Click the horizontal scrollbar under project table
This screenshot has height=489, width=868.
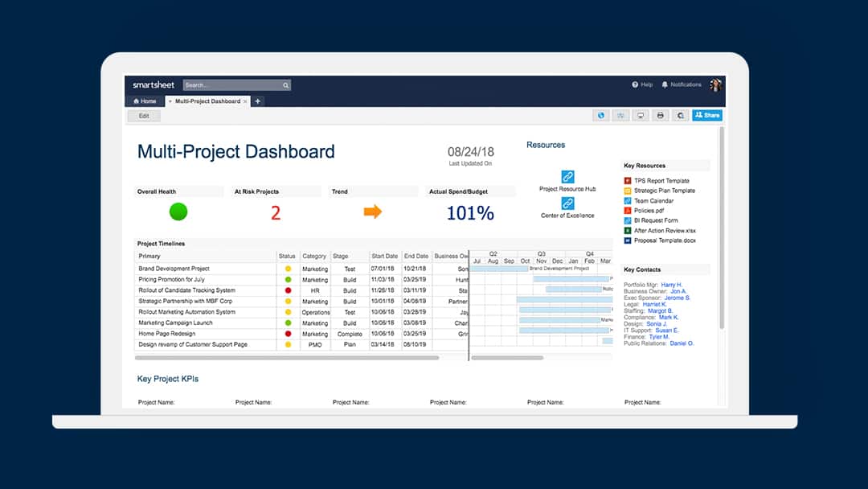[x=287, y=358]
